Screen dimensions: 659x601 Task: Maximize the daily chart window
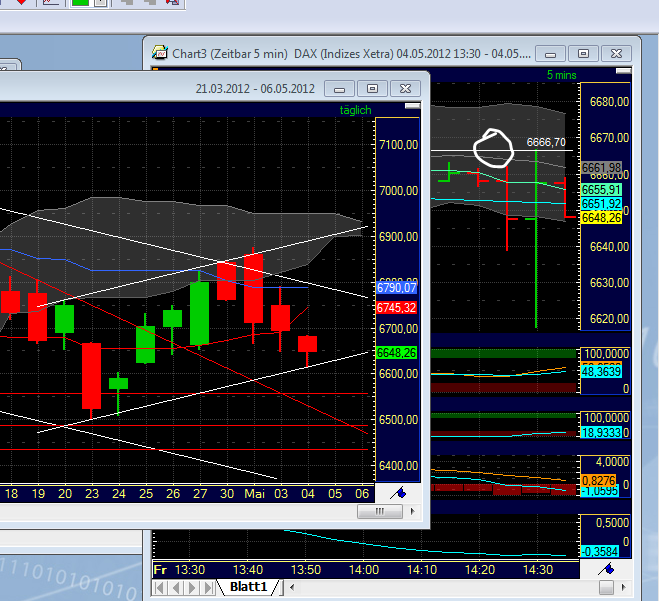372,89
